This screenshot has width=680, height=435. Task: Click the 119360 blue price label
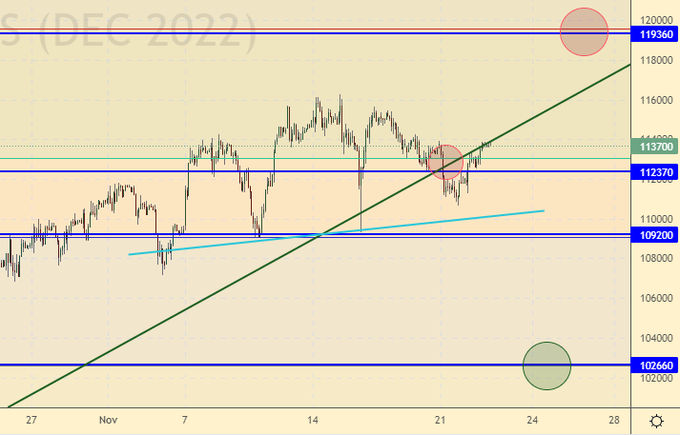pos(656,33)
